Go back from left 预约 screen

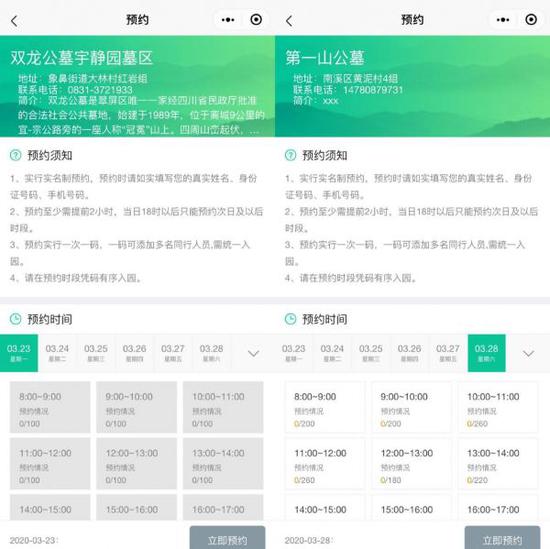(14, 21)
